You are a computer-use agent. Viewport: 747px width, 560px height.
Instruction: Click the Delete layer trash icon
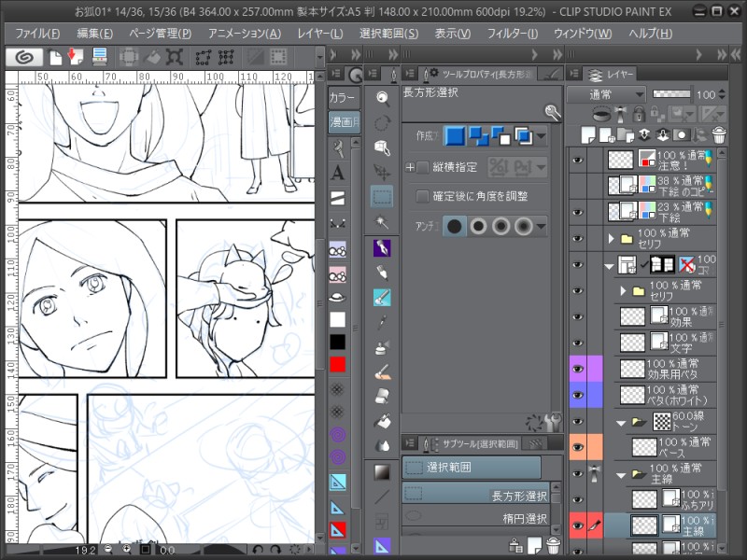coord(719,135)
